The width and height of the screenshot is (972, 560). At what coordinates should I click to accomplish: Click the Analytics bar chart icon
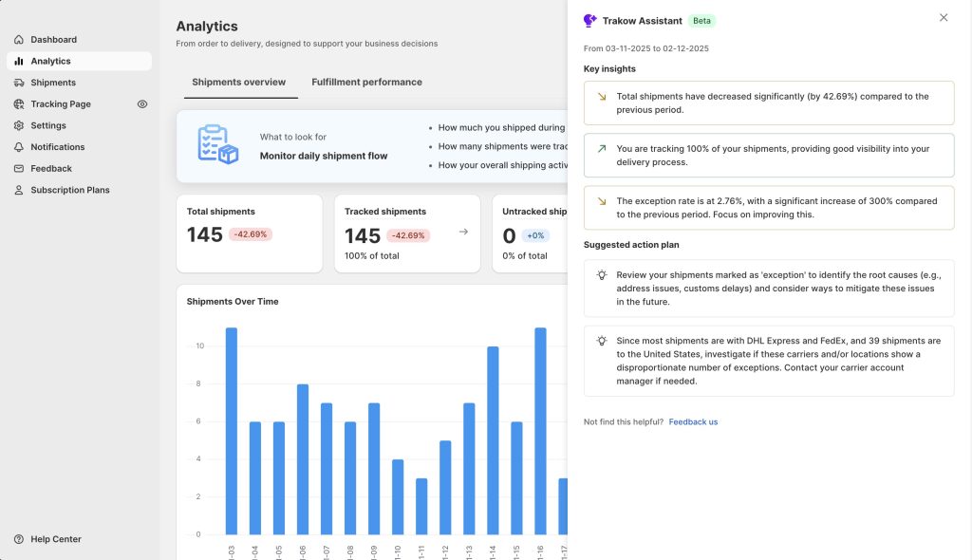pyautogui.click(x=19, y=62)
